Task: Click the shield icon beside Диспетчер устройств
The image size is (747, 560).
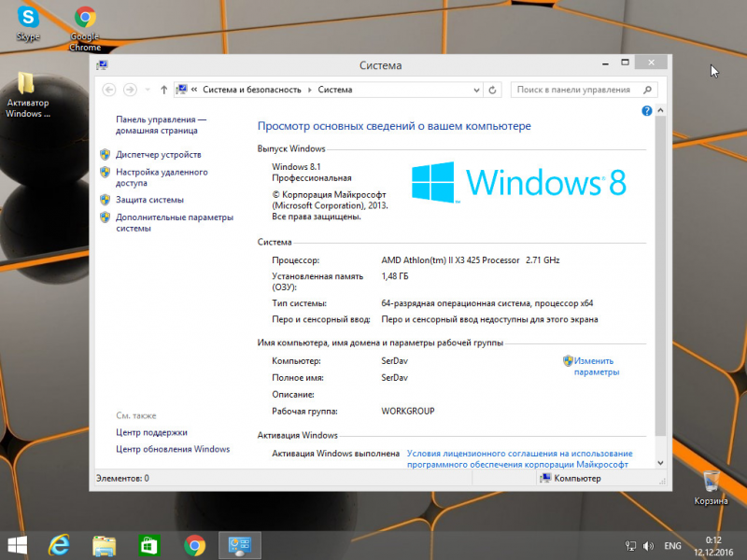Action: tap(106, 154)
